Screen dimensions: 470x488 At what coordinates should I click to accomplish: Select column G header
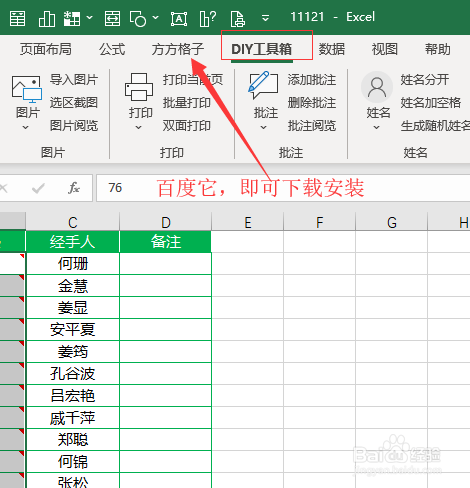(x=392, y=222)
